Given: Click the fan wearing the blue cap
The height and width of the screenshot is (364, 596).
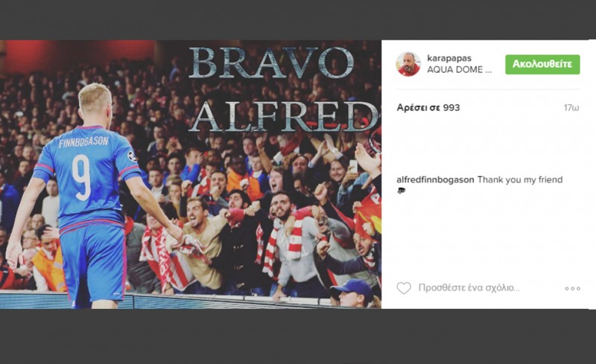Looking at the screenshot, I should (353, 293).
